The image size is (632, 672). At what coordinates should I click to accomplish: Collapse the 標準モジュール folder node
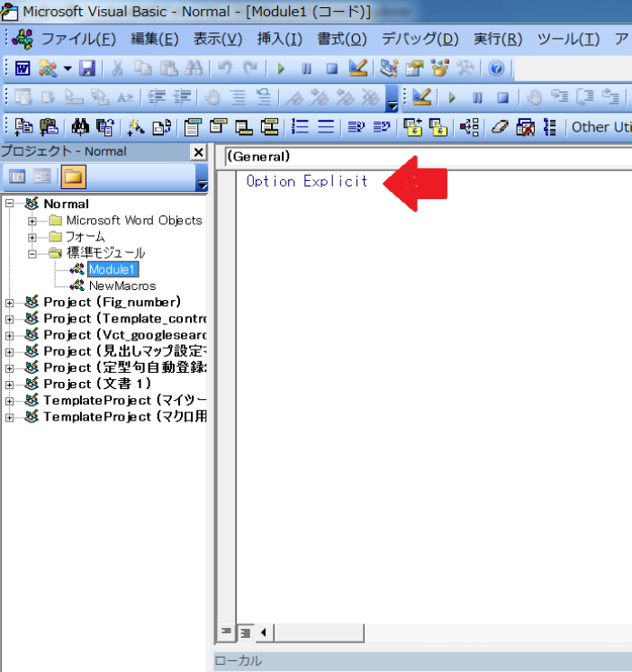[33, 253]
